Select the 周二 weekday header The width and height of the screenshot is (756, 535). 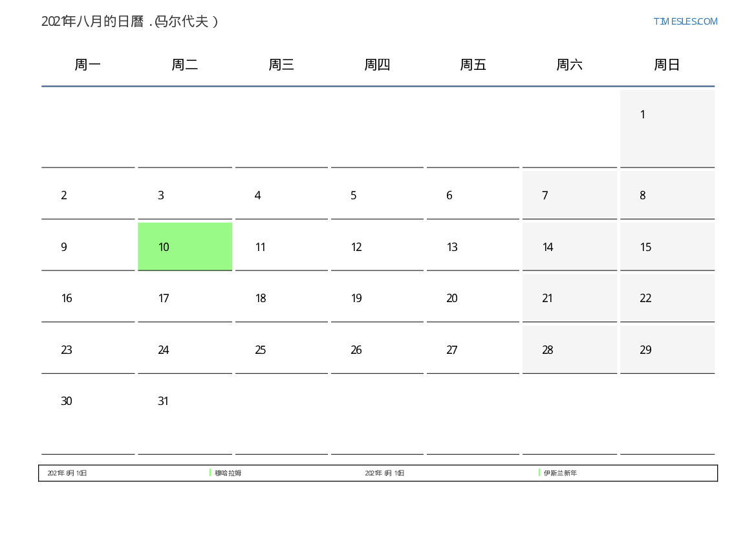coord(185,65)
